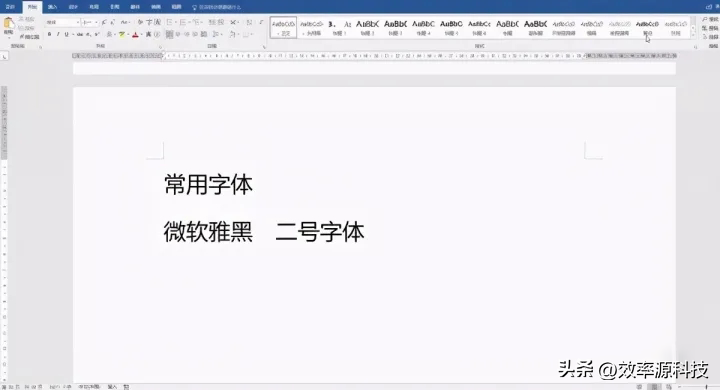
Task: Click the Enclose Characters circled icon
Action: tap(157, 34)
